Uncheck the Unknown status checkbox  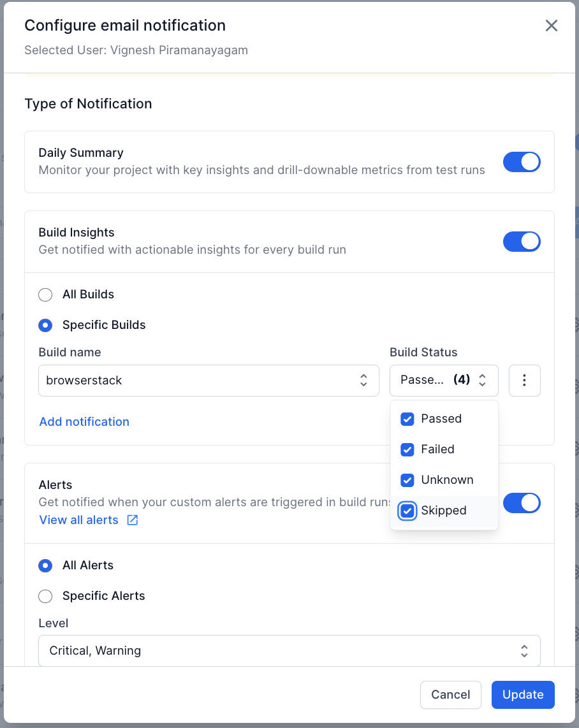coord(407,480)
